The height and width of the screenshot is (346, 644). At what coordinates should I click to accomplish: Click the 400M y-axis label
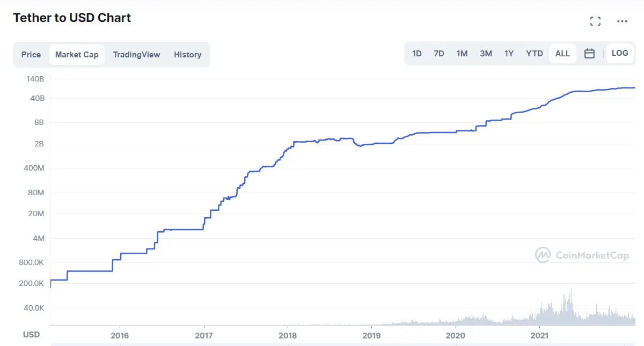tap(35, 168)
